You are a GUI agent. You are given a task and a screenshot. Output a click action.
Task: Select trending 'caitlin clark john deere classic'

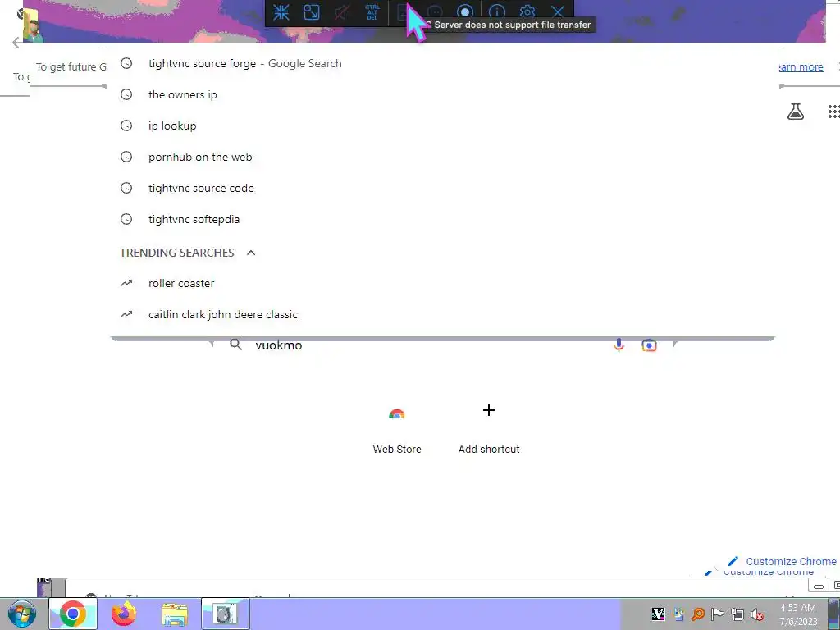click(x=442, y=314)
